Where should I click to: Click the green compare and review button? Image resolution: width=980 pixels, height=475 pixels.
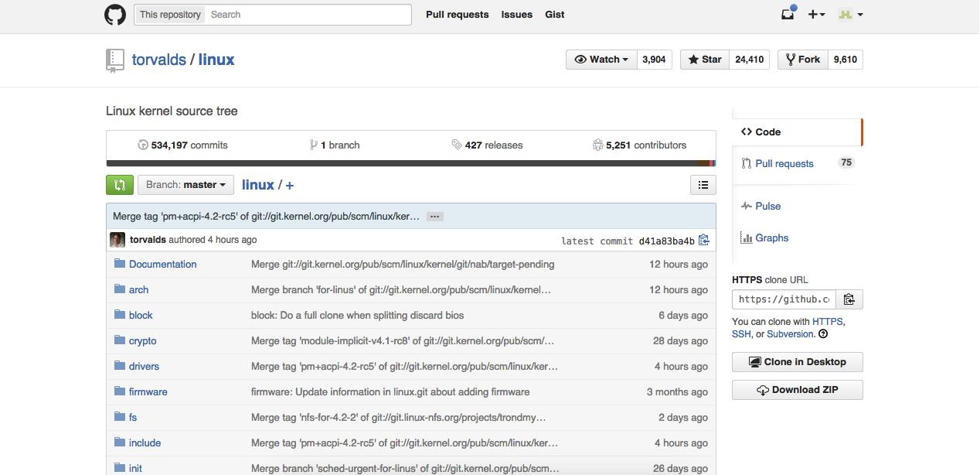[120, 185]
